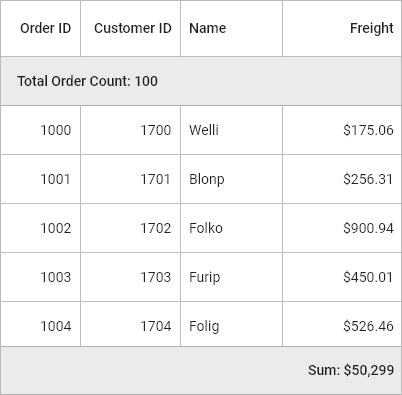The width and height of the screenshot is (402, 395).
Task: Select customer ID cell 1700
Action: pos(131,130)
